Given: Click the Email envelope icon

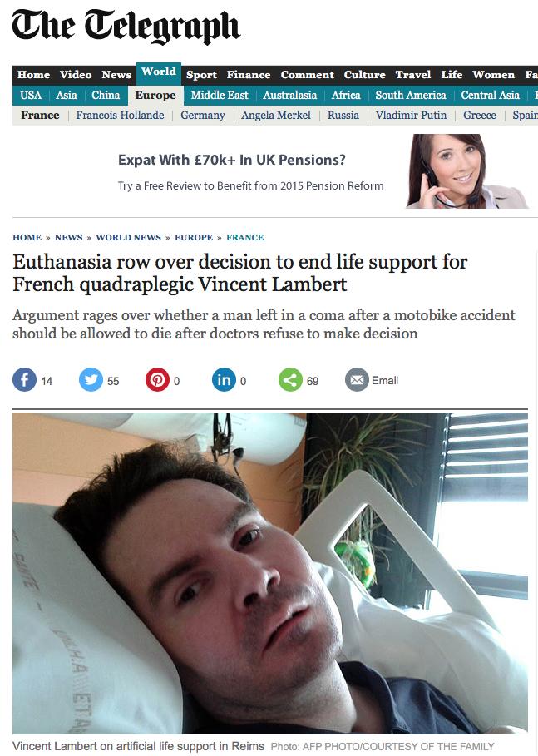Looking at the screenshot, I should point(358,380).
